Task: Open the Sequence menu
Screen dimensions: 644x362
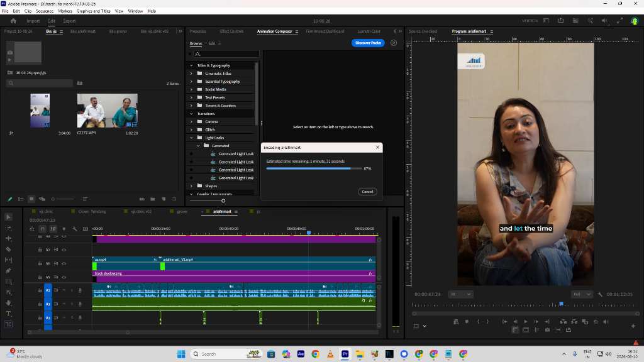Action: pyautogui.click(x=45, y=11)
